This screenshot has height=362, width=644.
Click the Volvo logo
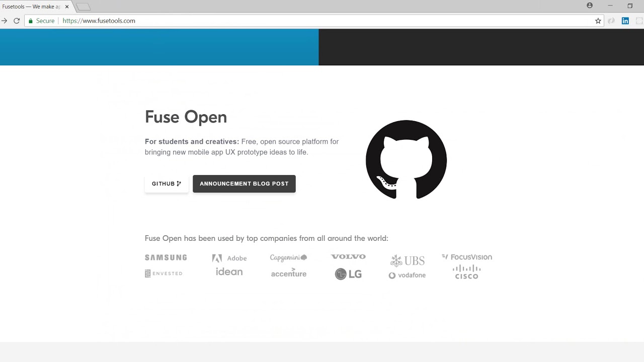[348, 256]
